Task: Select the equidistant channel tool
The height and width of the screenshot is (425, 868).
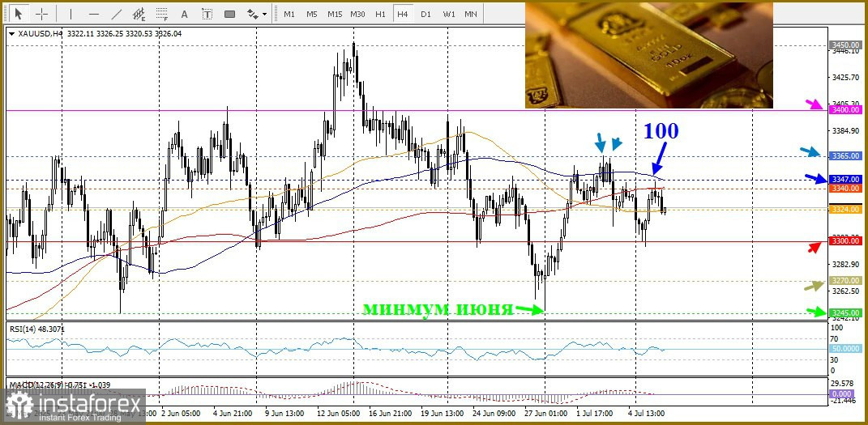Action: 139,14
